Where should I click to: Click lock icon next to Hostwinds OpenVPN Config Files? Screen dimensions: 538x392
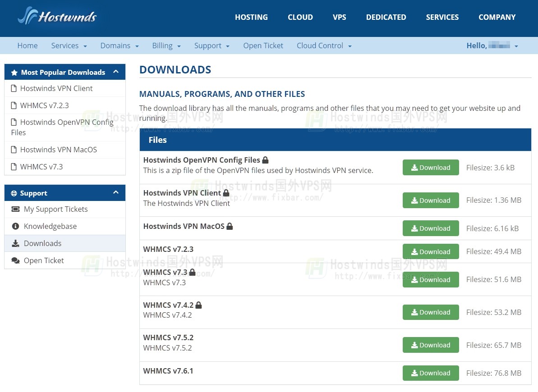click(265, 160)
